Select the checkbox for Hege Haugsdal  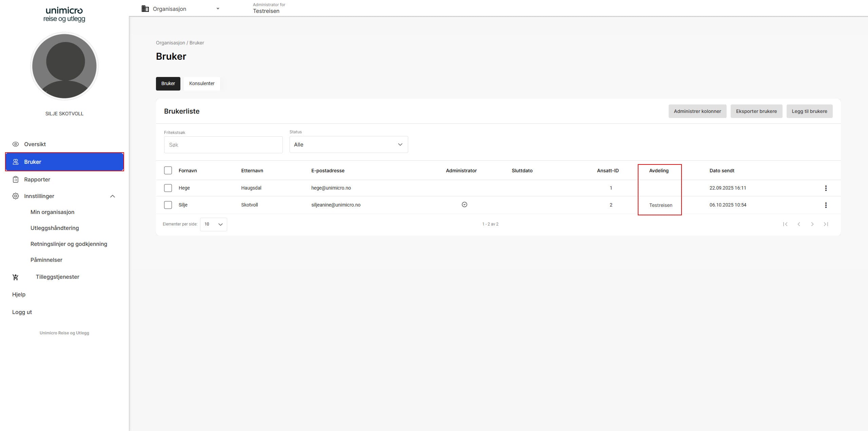pos(168,188)
